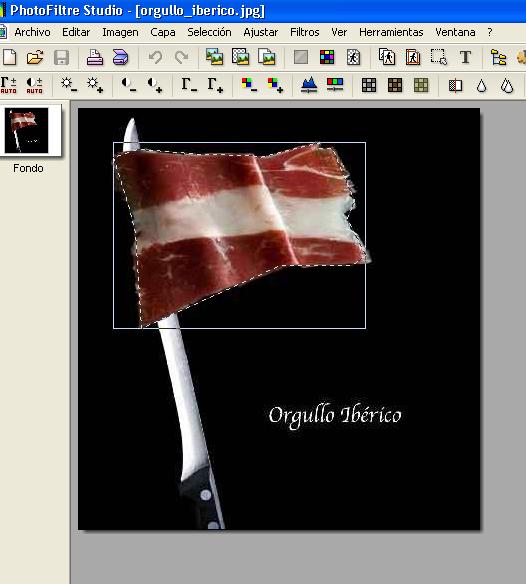
Task: Open the Ajustar menu
Action: click(x=261, y=32)
